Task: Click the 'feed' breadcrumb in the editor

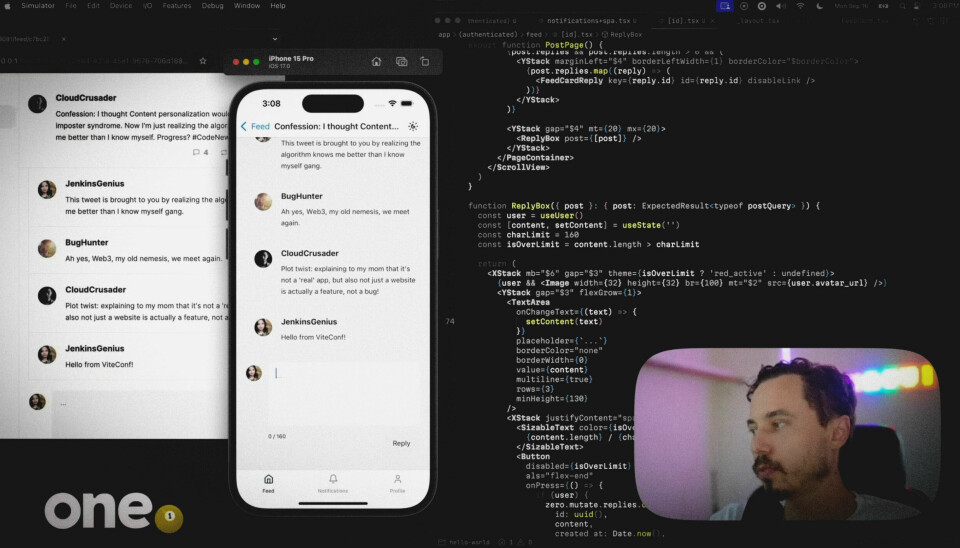Action: coord(534,35)
